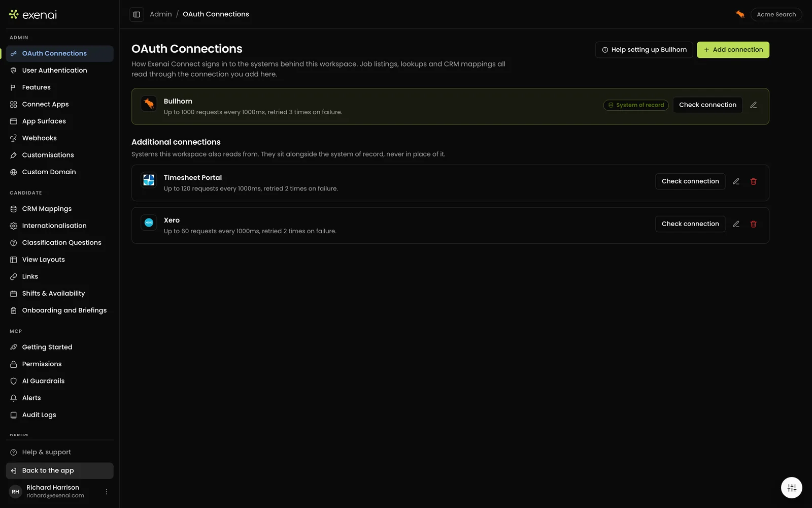Open Help setting up Bullhorn

(644, 50)
